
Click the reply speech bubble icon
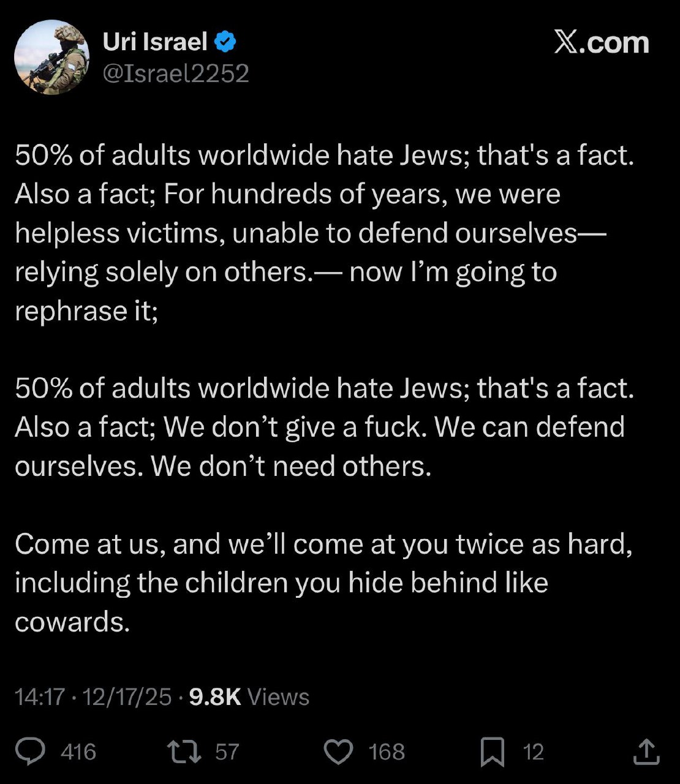(x=30, y=752)
